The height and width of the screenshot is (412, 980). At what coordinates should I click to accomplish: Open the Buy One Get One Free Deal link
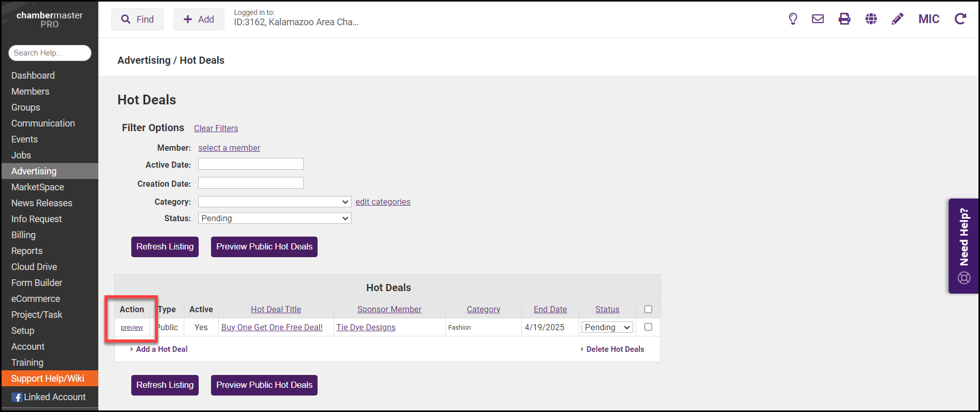pyautogui.click(x=272, y=328)
